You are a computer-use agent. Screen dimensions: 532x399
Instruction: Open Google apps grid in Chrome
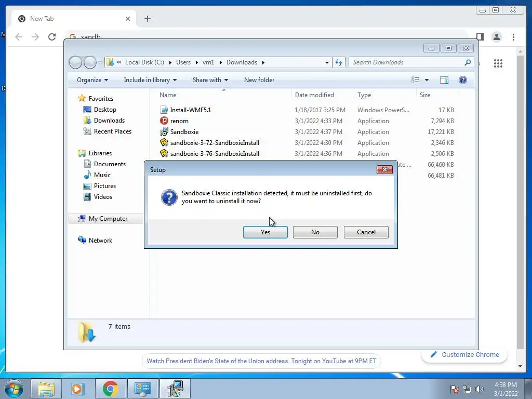[x=498, y=63]
